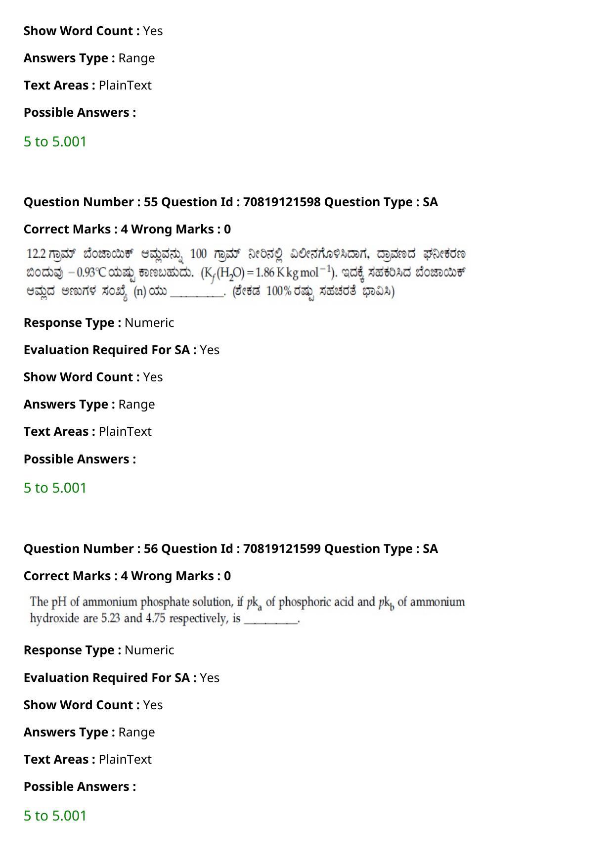Click the Kf(H2O) = 1.86 formula
Viewport: 613px width, 868px height.
(x=267, y=273)
